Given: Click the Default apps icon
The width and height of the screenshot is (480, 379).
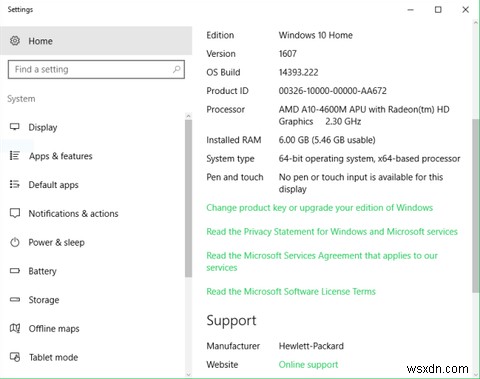Looking at the screenshot, I should coord(15,184).
